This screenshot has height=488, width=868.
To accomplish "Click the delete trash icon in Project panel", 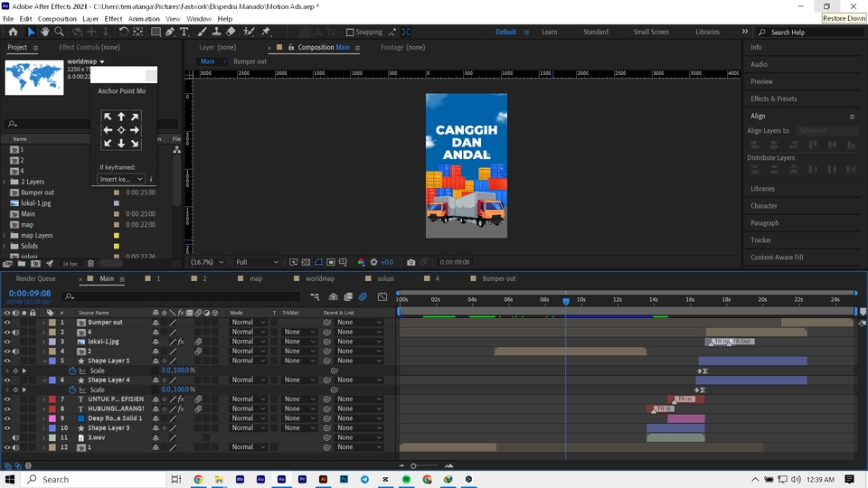I will pos(90,263).
